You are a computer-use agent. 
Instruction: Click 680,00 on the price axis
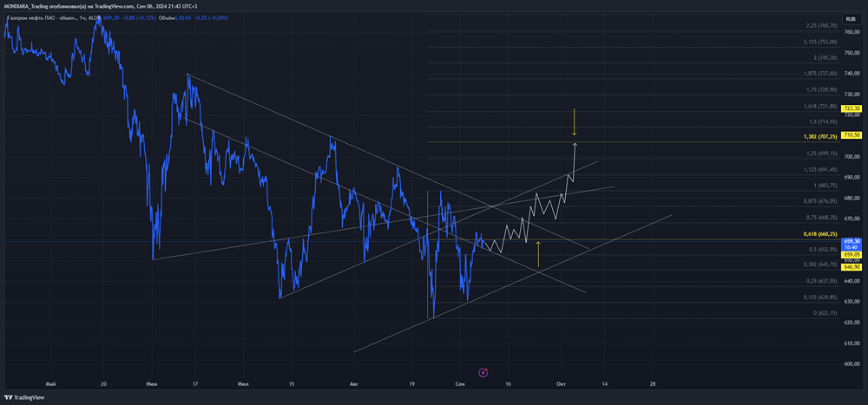pyautogui.click(x=852, y=198)
